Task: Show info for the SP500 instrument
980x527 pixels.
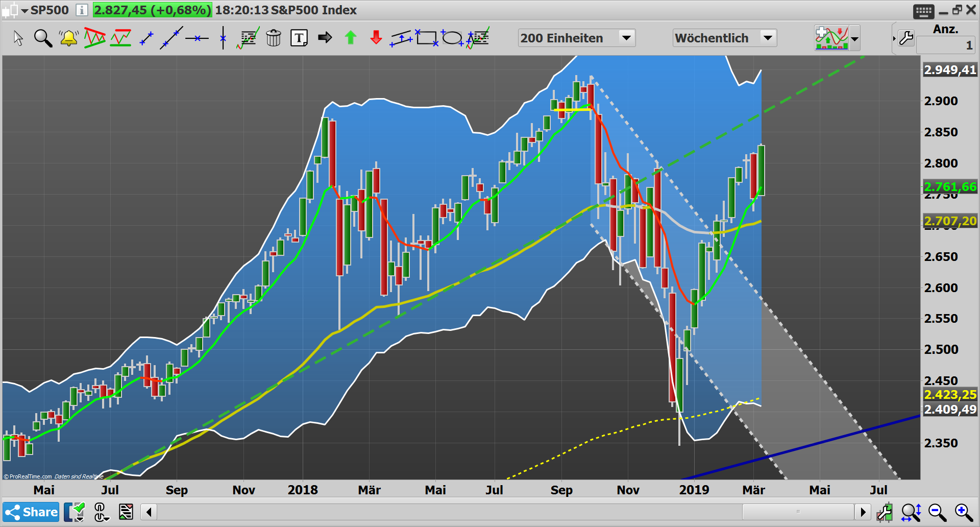Action: [81, 10]
